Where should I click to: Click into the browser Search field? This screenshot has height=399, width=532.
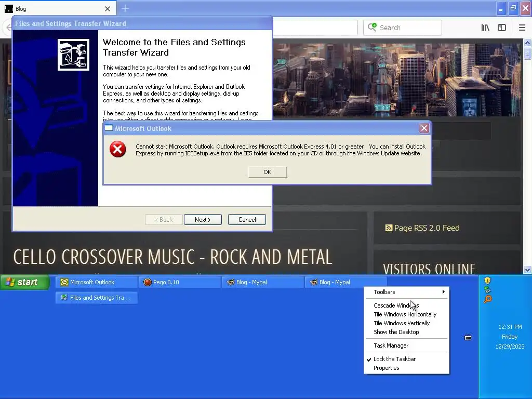tap(403, 28)
